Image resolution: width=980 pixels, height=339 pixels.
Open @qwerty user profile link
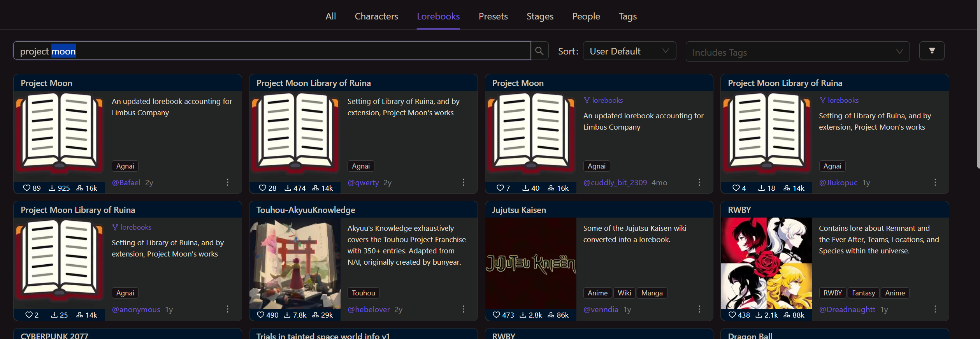point(363,183)
